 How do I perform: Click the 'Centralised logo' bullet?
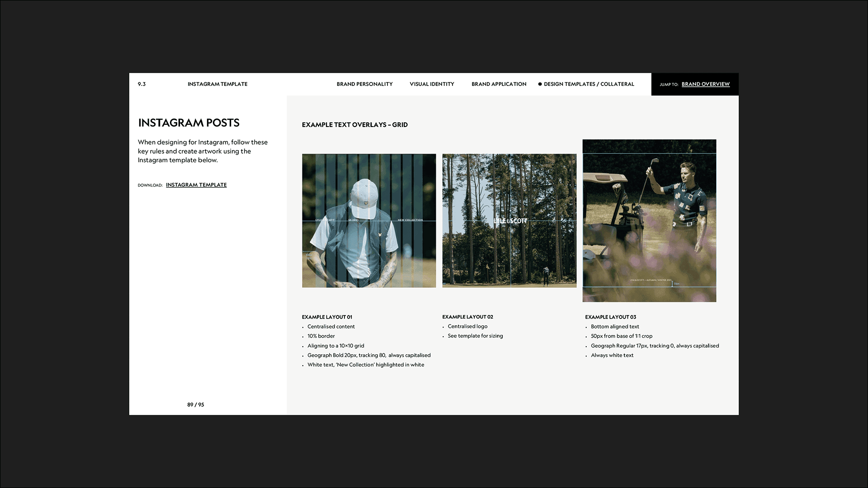[467, 326]
